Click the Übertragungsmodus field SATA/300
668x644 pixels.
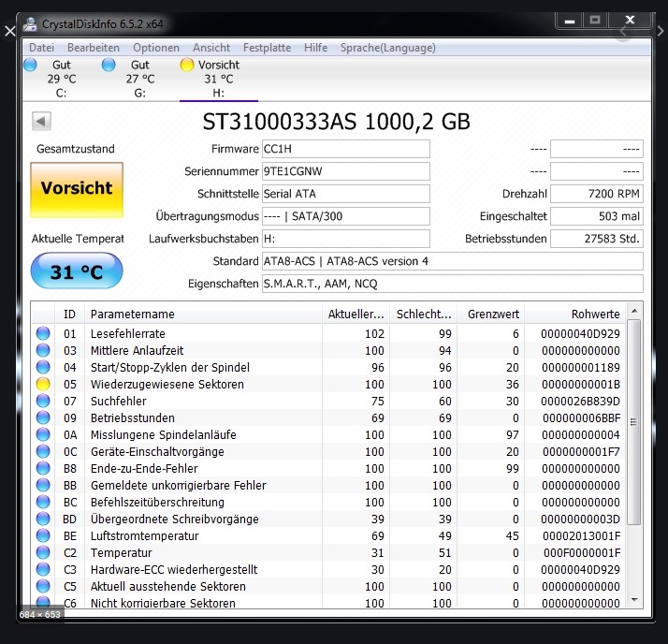(x=345, y=216)
